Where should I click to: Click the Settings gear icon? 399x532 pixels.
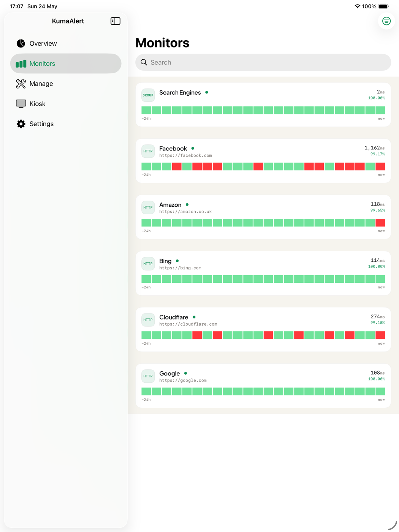tap(21, 124)
